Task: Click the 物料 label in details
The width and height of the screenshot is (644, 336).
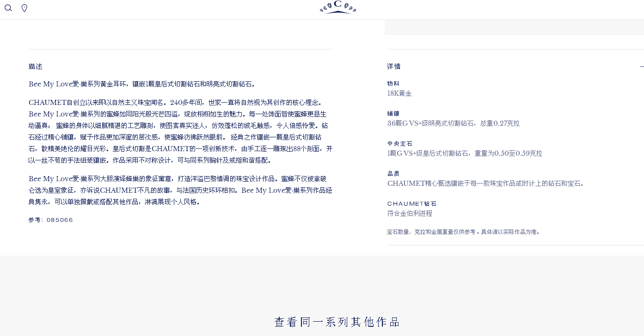Action: 393,84
